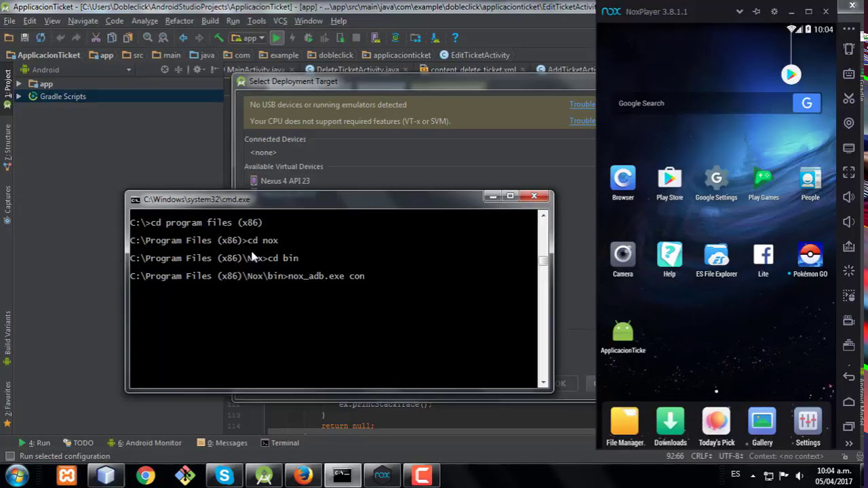Image resolution: width=868 pixels, height=488 pixels.
Task: Click the Nox screenshot scissors sidebar icon
Action: pos(849,98)
